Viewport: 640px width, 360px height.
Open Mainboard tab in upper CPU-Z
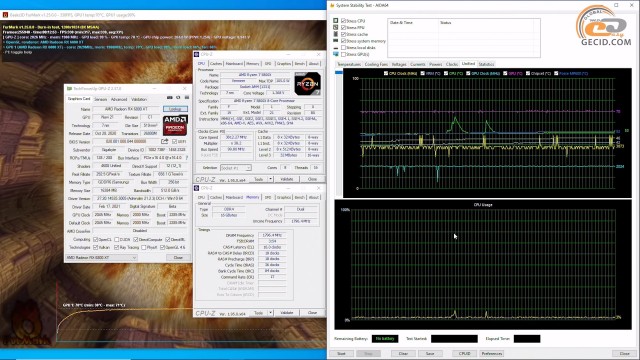[234, 64]
